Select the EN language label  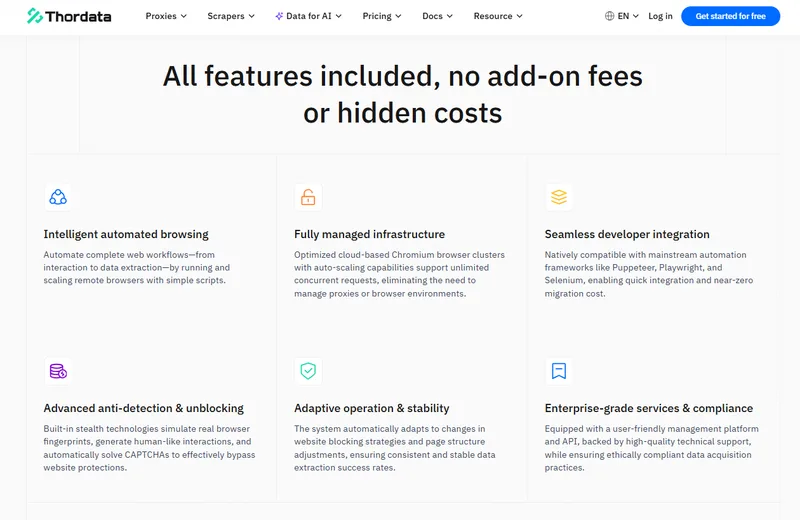623,16
